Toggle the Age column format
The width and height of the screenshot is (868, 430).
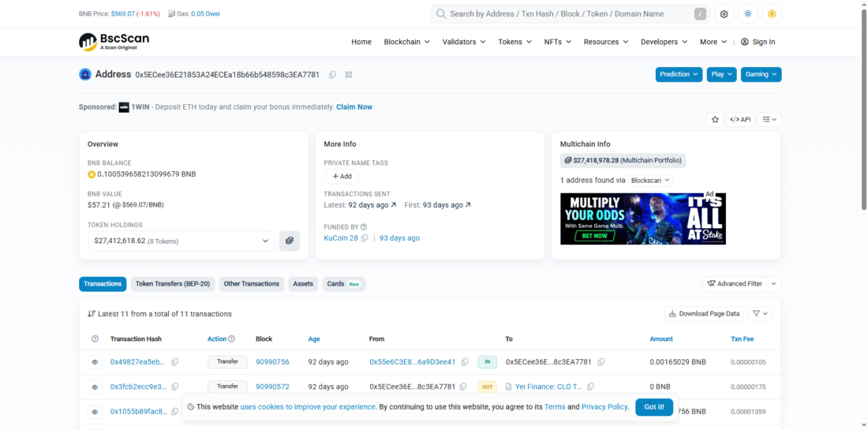(314, 338)
